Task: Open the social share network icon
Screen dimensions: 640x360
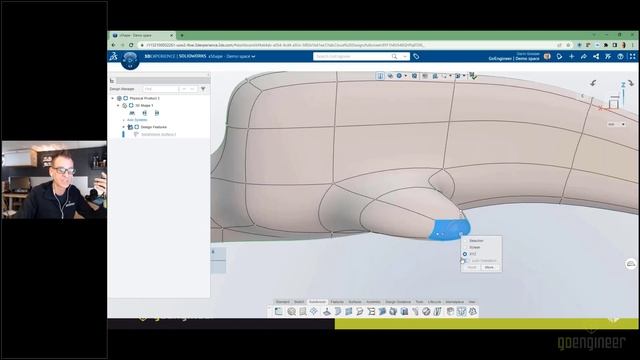Action: (596, 56)
